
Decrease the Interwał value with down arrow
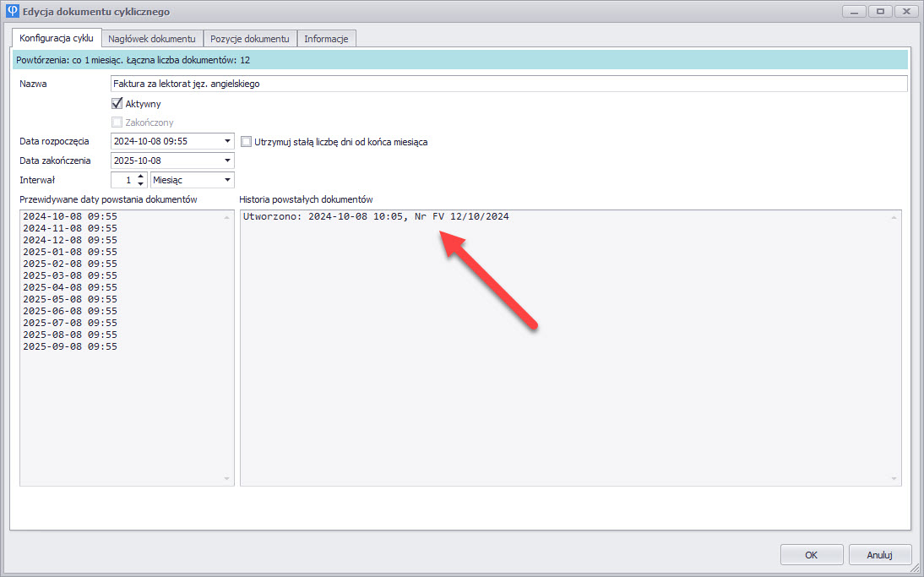[x=142, y=184]
